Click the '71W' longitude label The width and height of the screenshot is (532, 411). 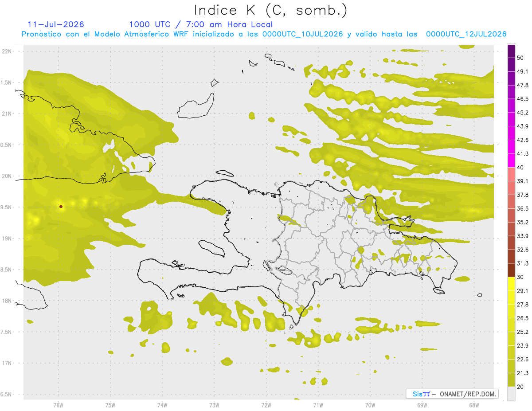318,405
